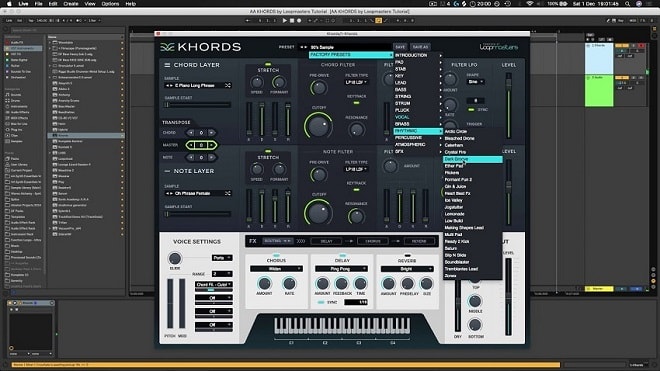660x371 pixels.
Task: Shuffle the Note Layer sample
Action: 228,193
